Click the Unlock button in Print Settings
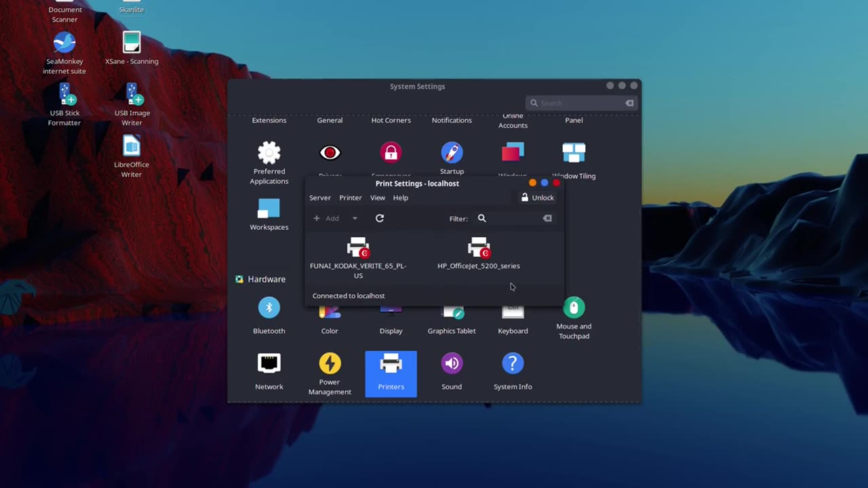 [537, 198]
